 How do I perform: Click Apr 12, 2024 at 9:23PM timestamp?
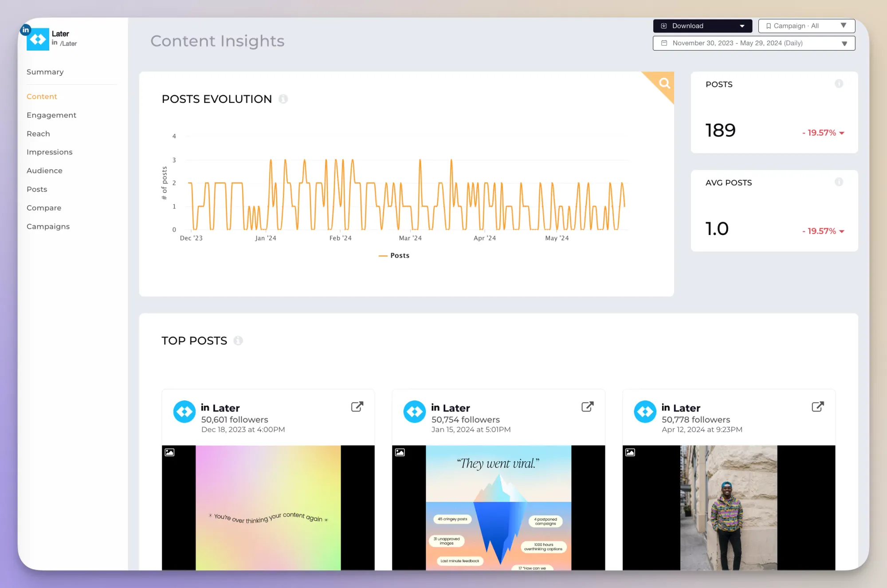tap(702, 430)
